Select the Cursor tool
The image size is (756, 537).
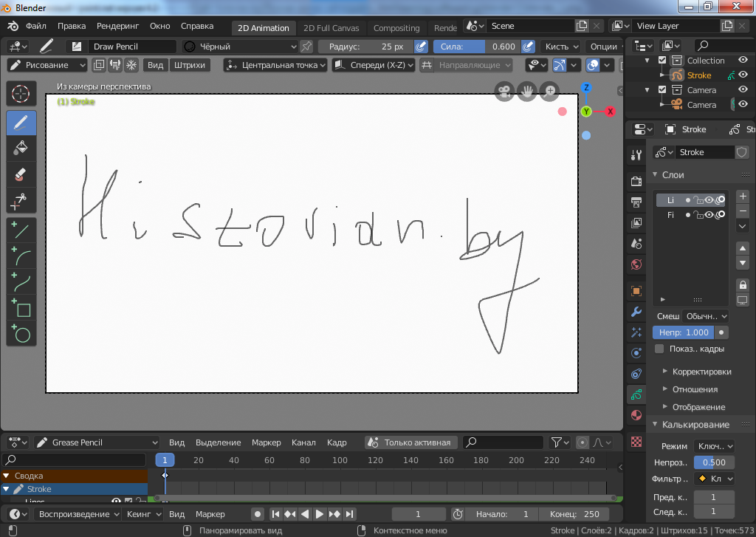[x=21, y=94]
